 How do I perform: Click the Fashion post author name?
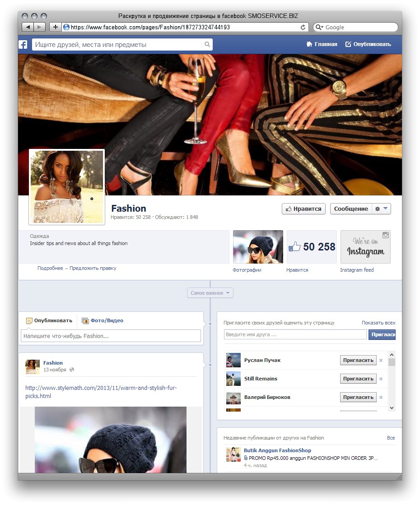click(53, 363)
